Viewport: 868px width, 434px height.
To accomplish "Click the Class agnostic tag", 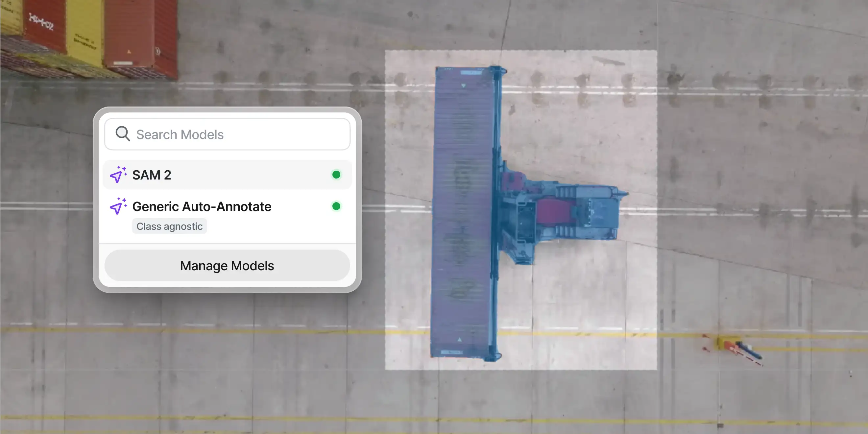I will tap(169, 227).
